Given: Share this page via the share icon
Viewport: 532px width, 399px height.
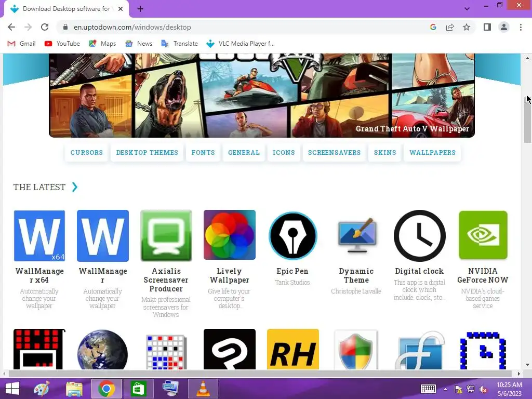Looking at the screenshot, I should 450,27.
